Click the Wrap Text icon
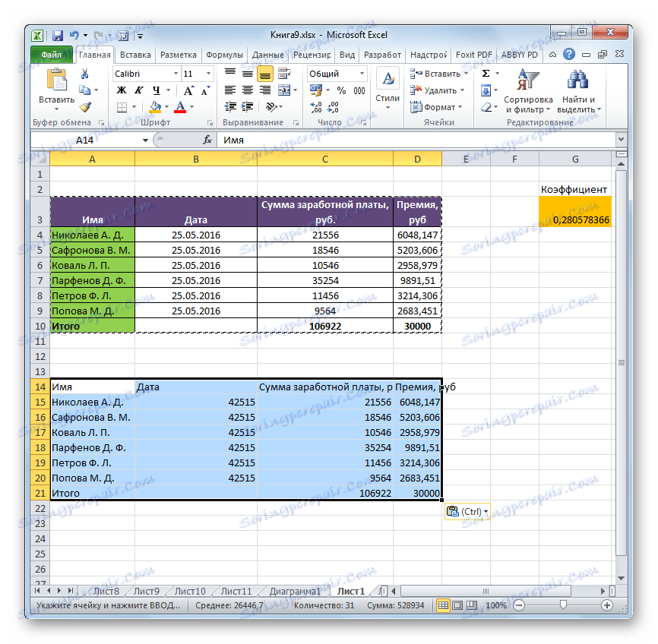Viewport: 658px width, 644px height. coord(284,74)
